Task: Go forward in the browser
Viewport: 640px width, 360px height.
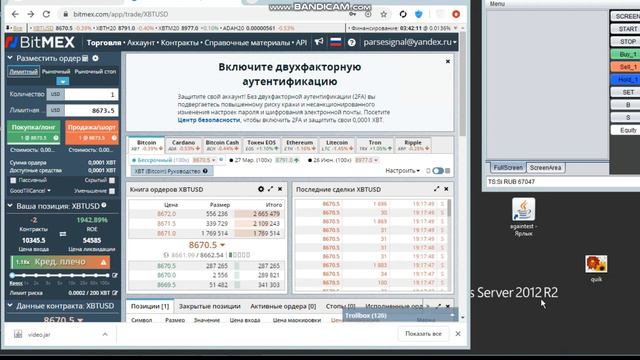Action: [31, 14]
